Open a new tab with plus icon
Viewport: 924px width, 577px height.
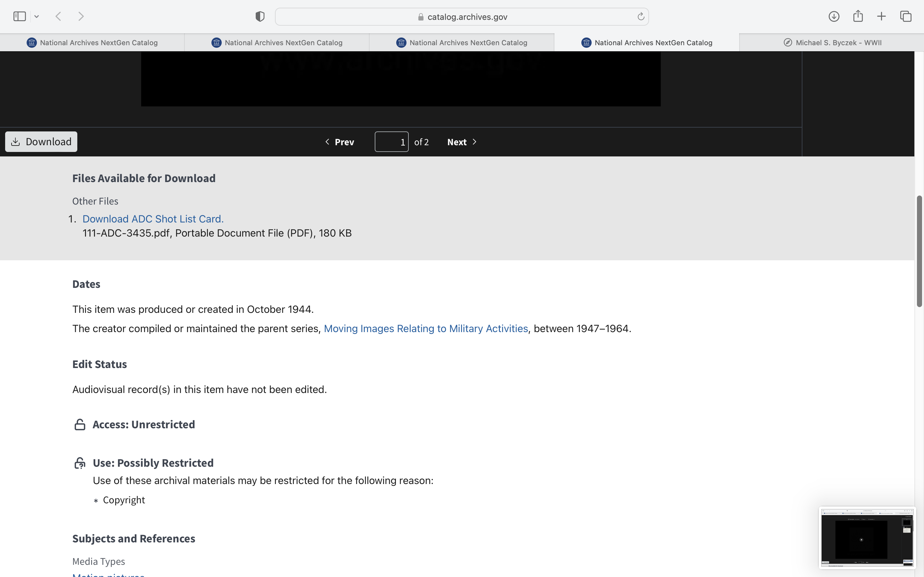coord(882,16)
